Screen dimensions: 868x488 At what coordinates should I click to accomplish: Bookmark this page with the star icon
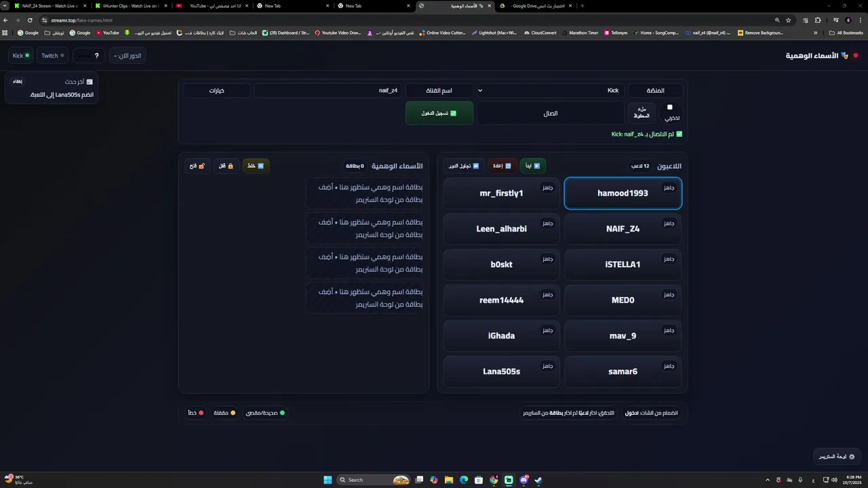(789, 20)
